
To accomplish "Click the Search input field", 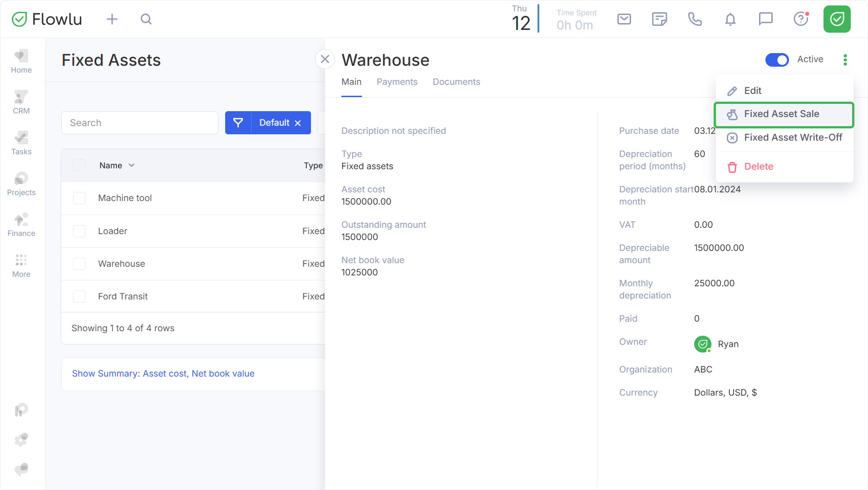I will pos(140,123).
